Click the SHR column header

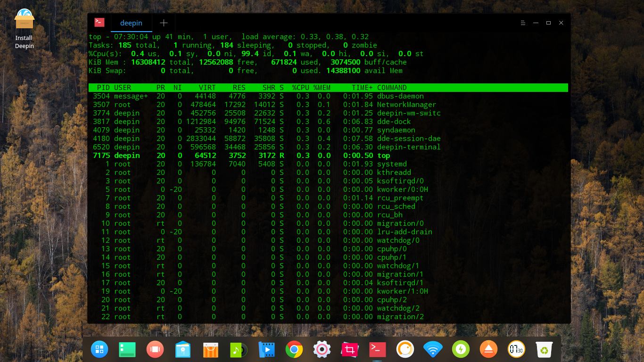(269, 88)
